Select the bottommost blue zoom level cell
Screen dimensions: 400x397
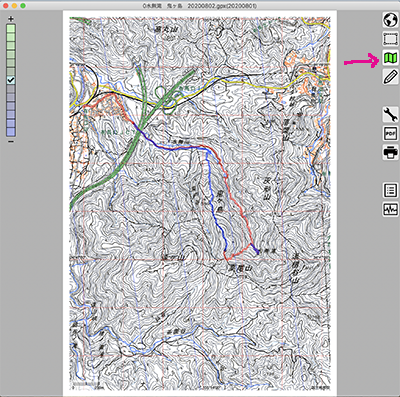point(11,131)
